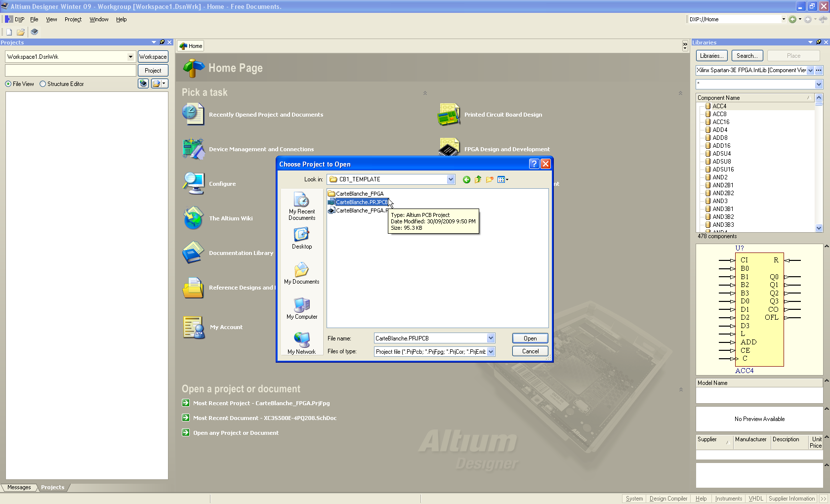Select the CarteBlanche.PRJPCB file

pyautogui.click(x=358, y=202)
